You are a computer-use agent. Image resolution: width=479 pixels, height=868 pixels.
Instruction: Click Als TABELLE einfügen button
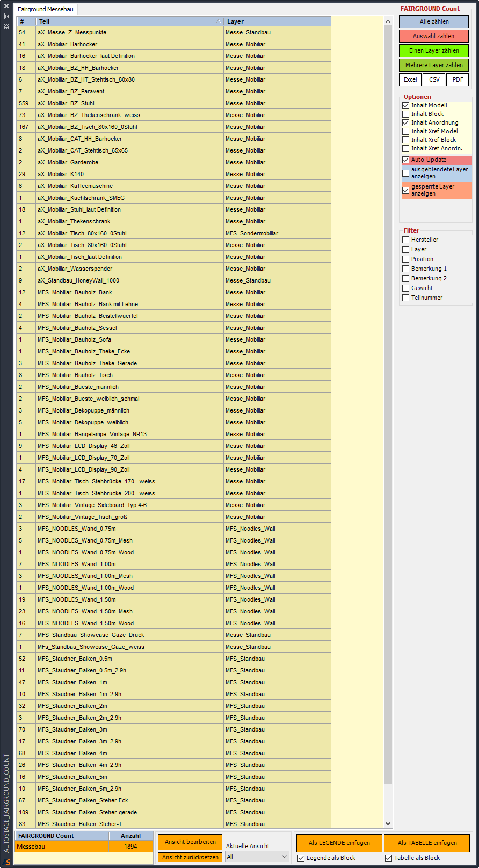(x=427, y=843)
